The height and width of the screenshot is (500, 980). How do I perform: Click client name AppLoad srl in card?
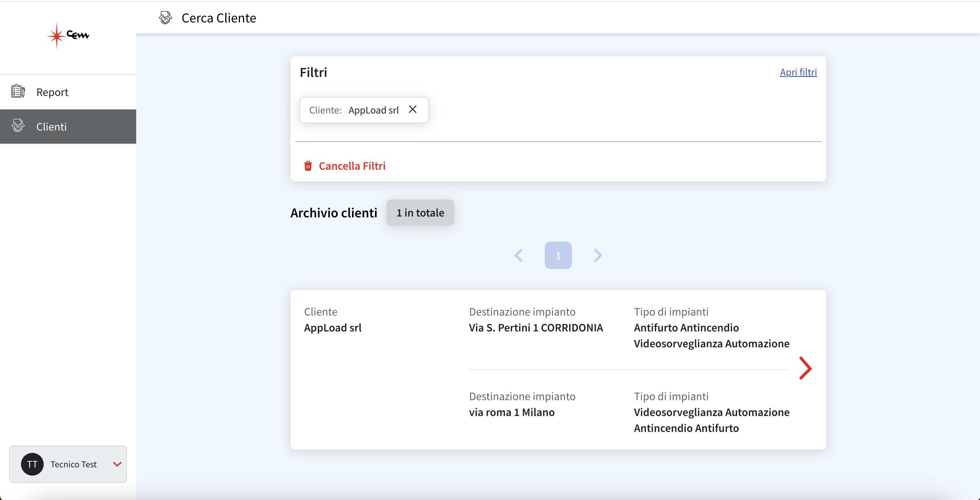point(333,328)
